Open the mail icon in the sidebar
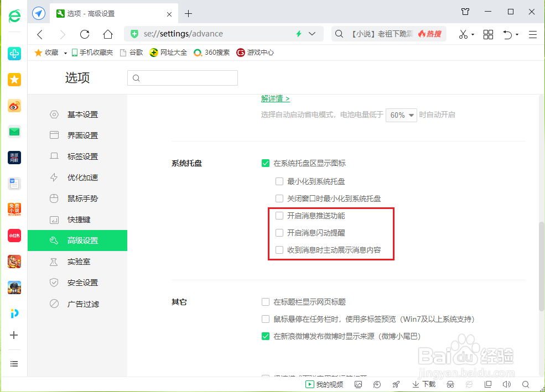 [14, 132]
